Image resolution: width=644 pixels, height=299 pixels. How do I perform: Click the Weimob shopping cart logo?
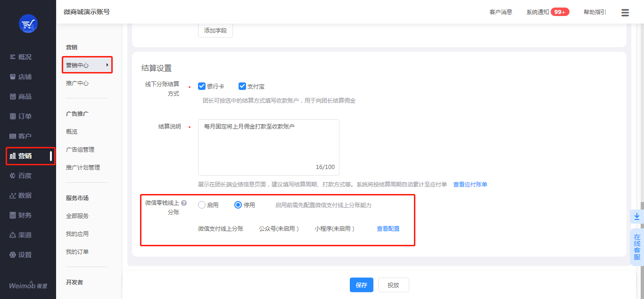[28, 24]
